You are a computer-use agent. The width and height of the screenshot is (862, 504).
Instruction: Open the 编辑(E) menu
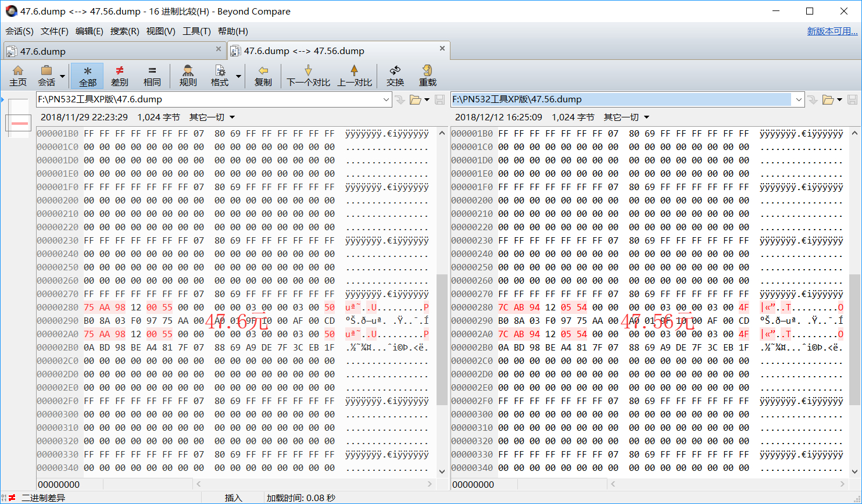click(x=90, y=31)
